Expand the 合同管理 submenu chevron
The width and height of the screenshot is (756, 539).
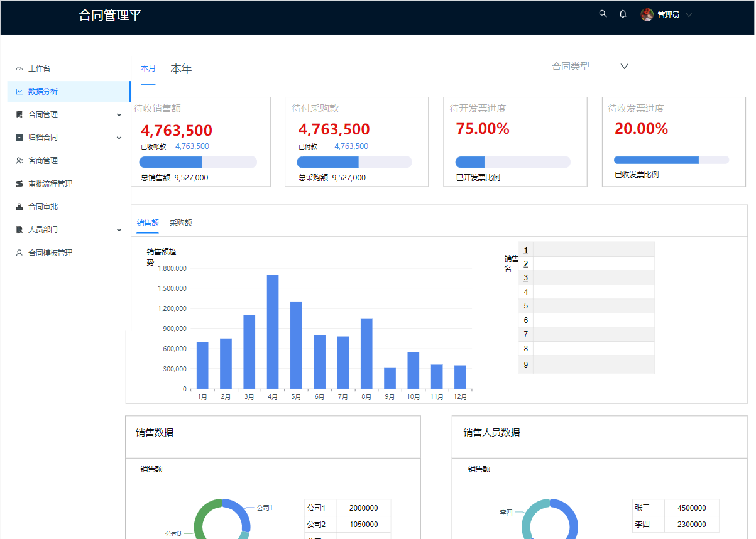click(x=119, y=115)
